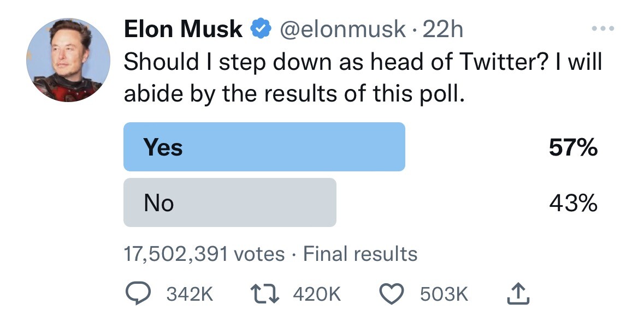Click the 22h timestamp

coord(442,29)
